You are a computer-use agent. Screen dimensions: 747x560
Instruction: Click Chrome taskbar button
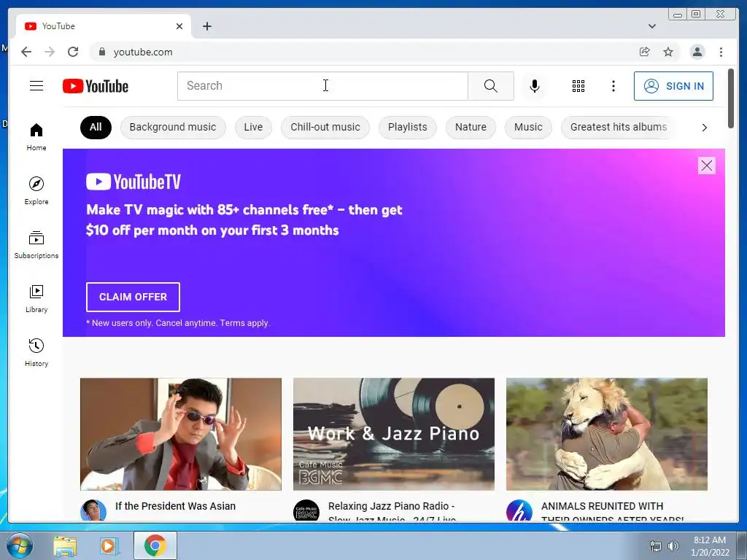point(155,545)
